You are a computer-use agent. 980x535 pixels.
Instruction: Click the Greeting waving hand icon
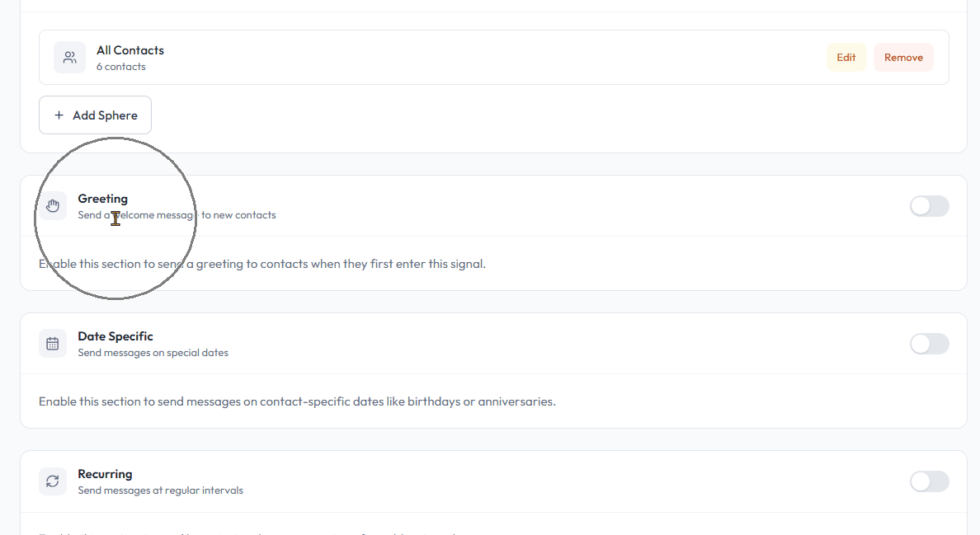coord(53,206)
